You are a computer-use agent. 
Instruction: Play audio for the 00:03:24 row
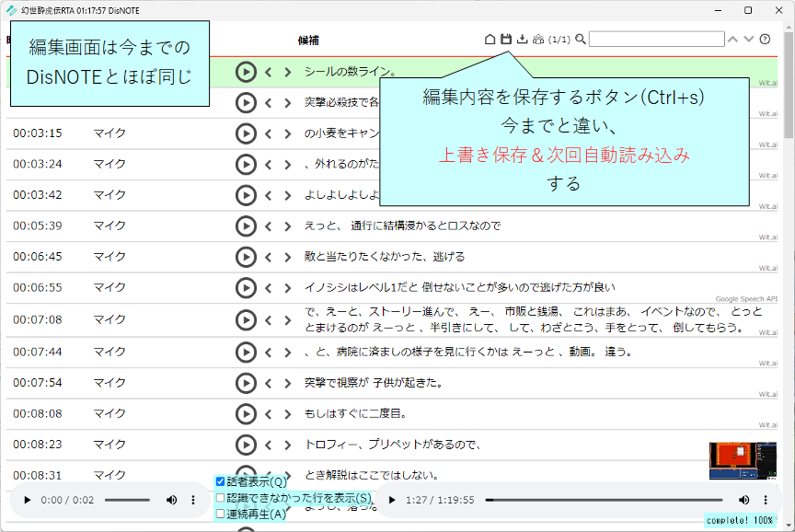coord(246,165)
